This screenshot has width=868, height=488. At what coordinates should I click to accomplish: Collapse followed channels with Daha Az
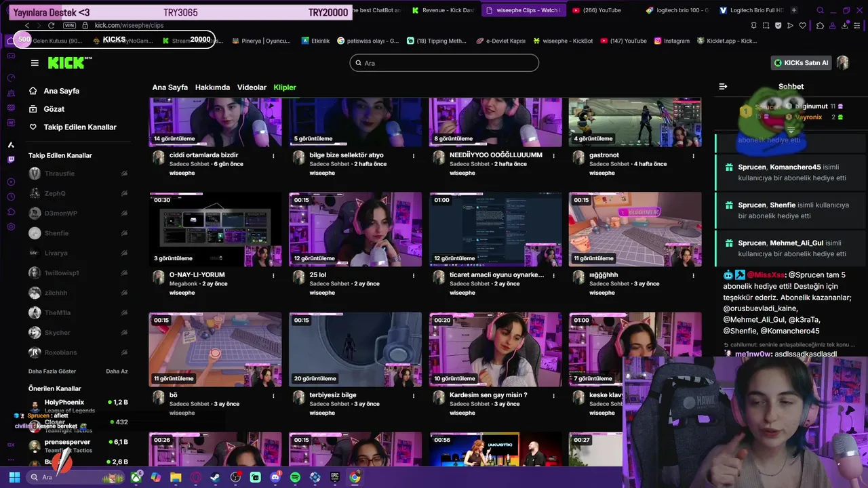[117, 371]
